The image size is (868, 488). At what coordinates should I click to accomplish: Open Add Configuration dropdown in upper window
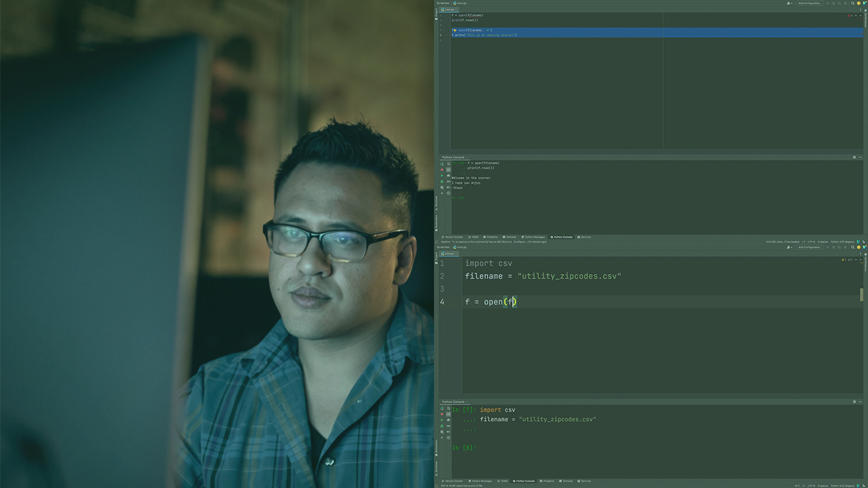pyautogui.click(x=810, y=3)
